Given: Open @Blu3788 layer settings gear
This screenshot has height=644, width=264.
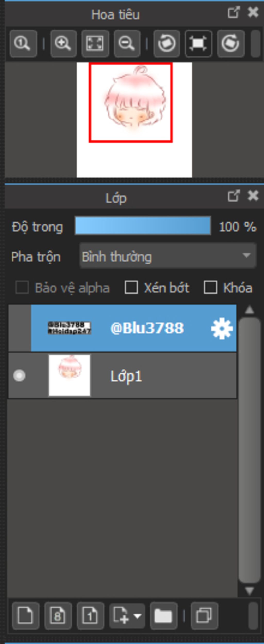Looking at the screenshot, I should [222, 328].
